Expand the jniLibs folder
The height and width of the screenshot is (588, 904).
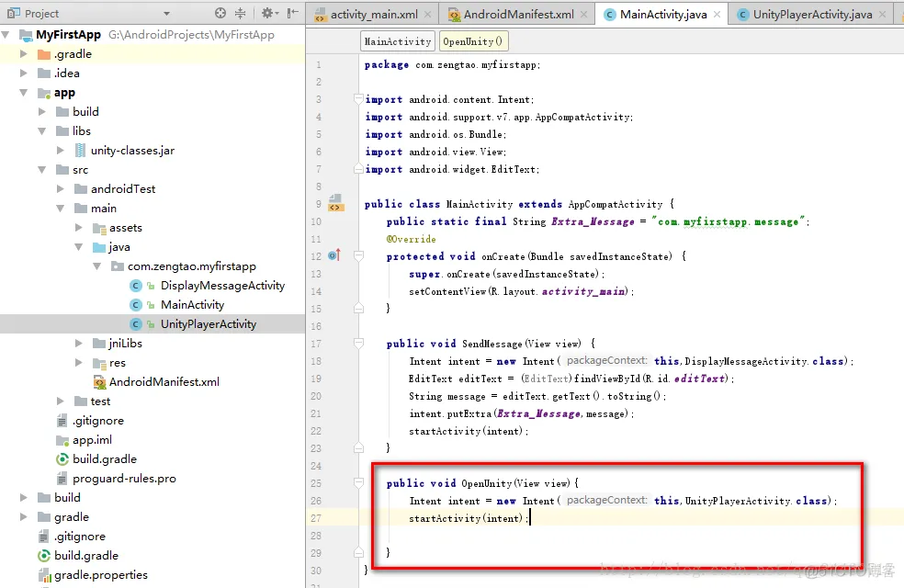tap(79, 343)
